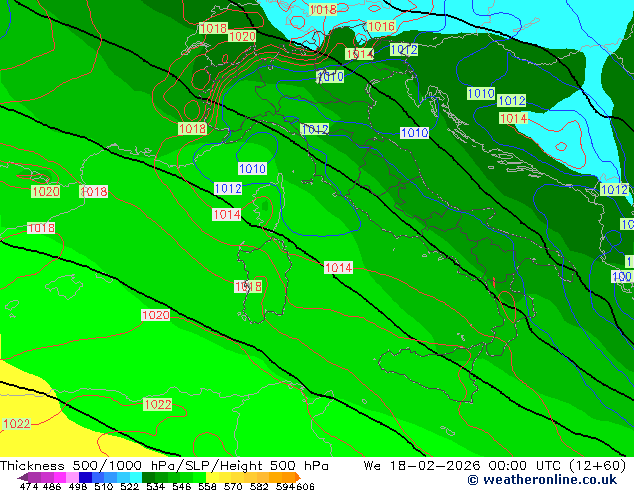Click the legend value "594"
The width and height of the screenshot is (634, 490).
285,486
